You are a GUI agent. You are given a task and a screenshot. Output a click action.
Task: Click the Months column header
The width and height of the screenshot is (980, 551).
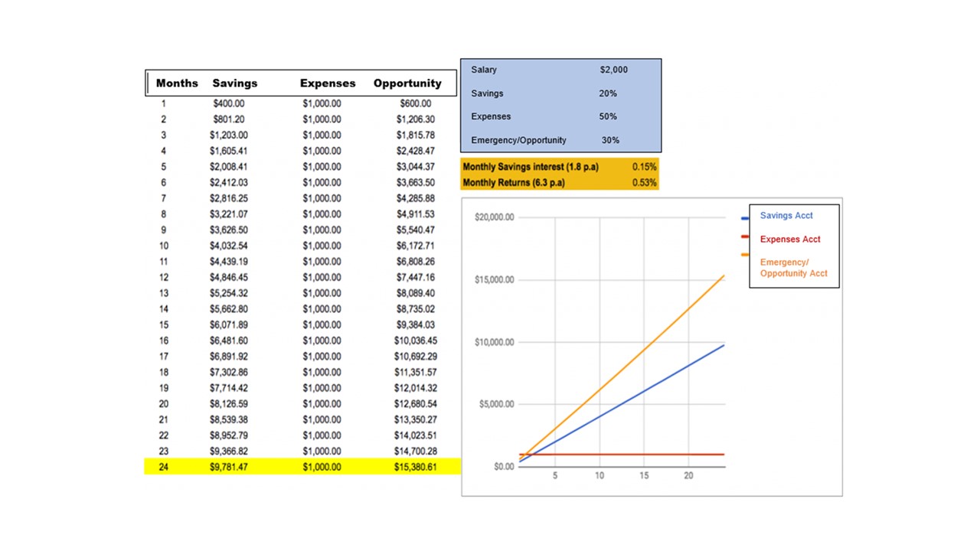(177, 83)
